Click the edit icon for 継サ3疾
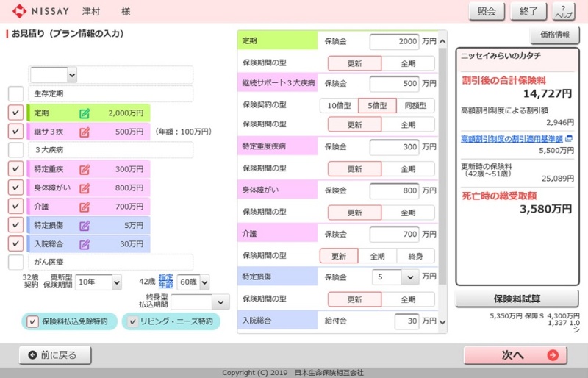The width and height of the screenshot is (588, 378). coord(85,132)
